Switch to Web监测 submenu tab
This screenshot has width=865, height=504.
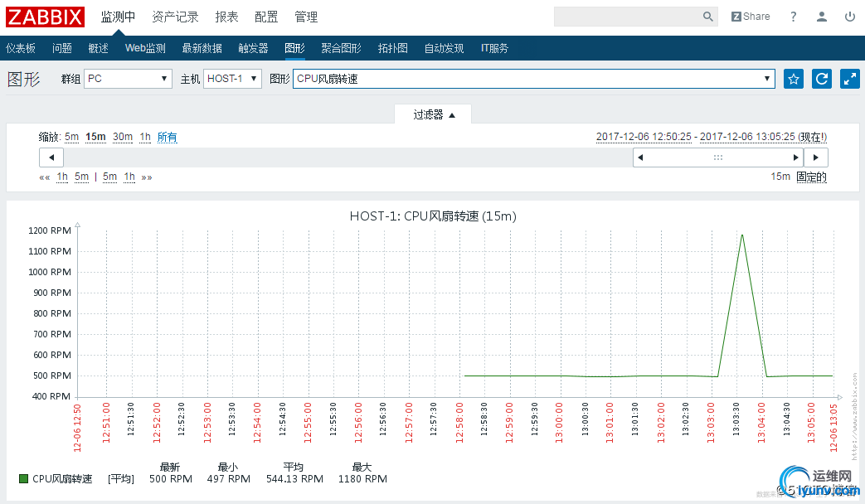(146, 48)
